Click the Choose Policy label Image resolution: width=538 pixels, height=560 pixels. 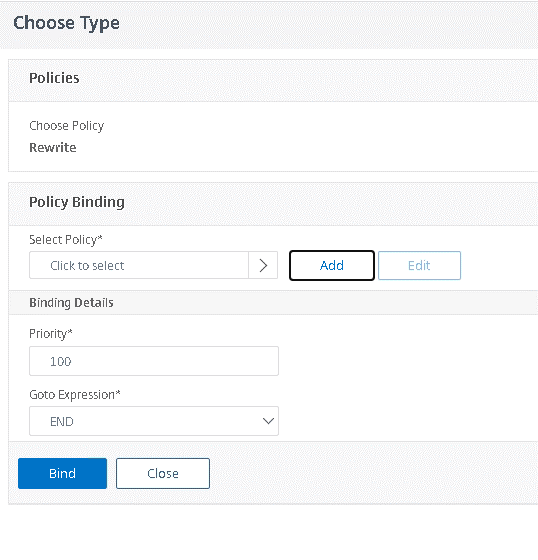(66, 126)
